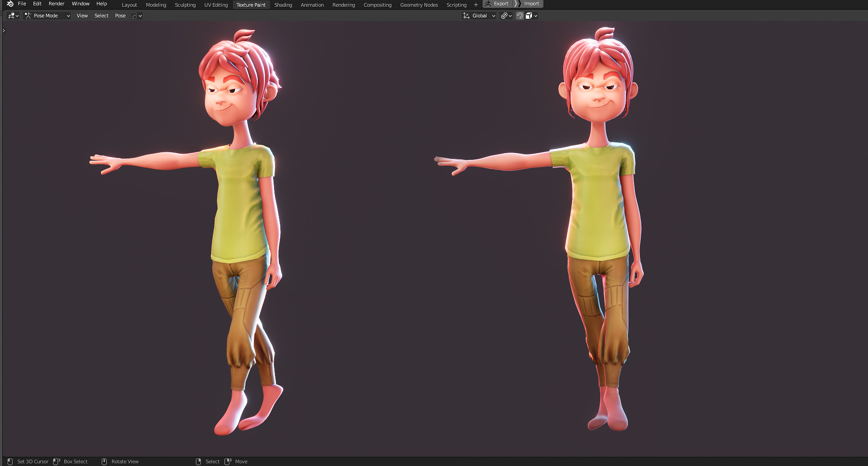
Task: Click the ZBrush figure icon on Export button
Action: coord(487,4)
